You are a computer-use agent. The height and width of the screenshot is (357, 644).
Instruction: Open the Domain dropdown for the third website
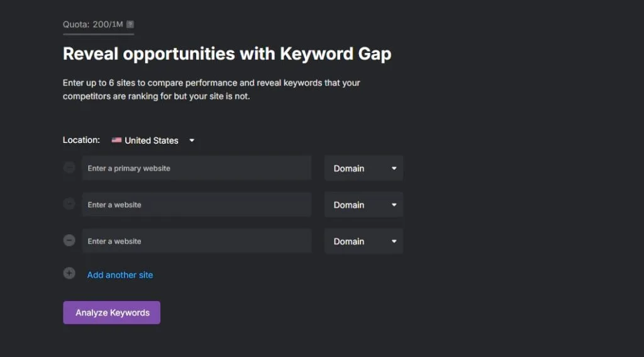[364, 241]
